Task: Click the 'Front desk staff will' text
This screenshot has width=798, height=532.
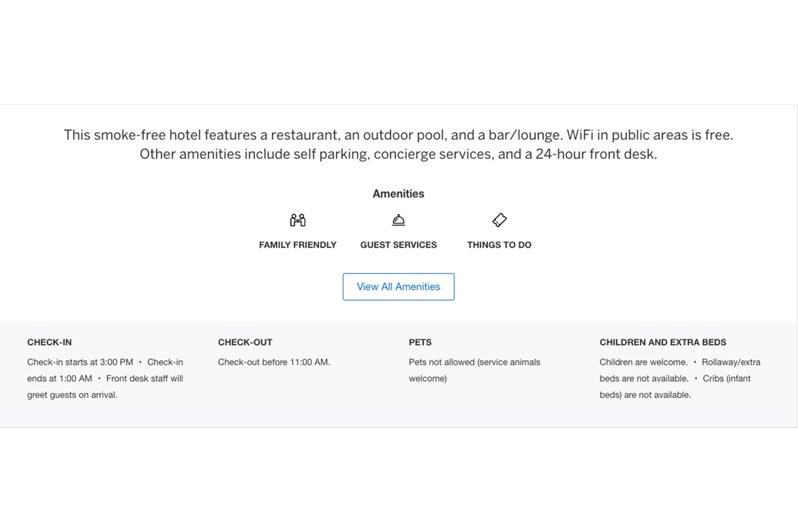Action: coord(145,379)
